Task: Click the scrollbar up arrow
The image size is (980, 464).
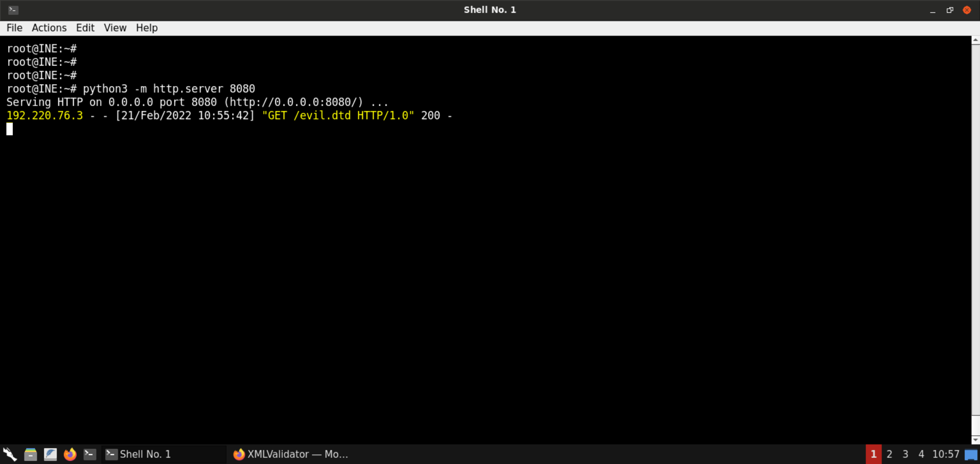Action: click(x=975, y=40)
